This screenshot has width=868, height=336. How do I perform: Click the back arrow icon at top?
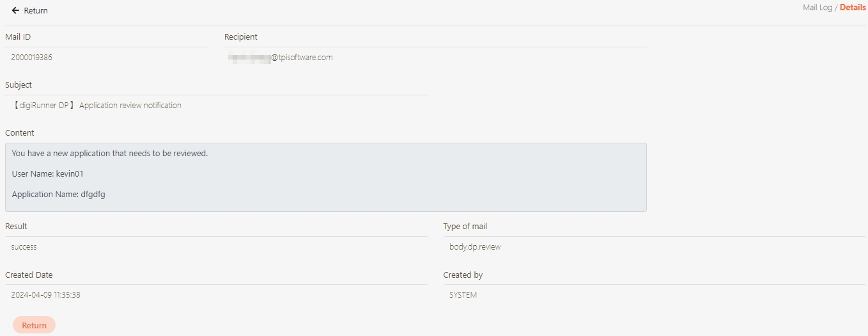tap(15, 11)
